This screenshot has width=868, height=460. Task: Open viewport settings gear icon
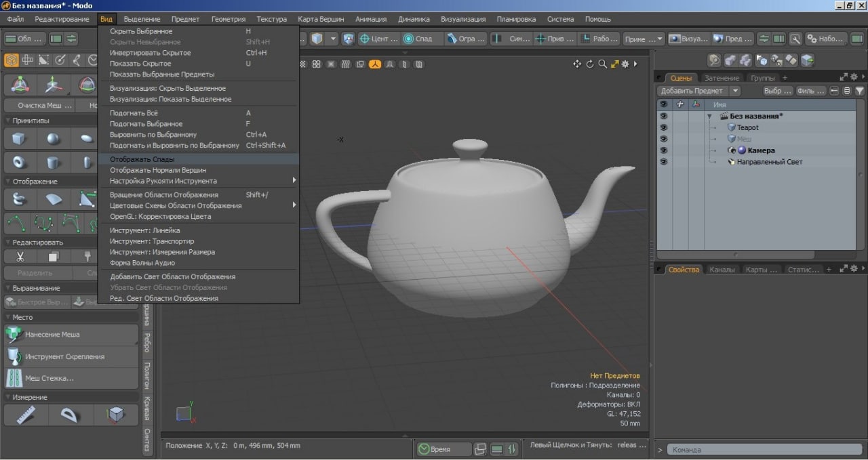click(626, 64)
